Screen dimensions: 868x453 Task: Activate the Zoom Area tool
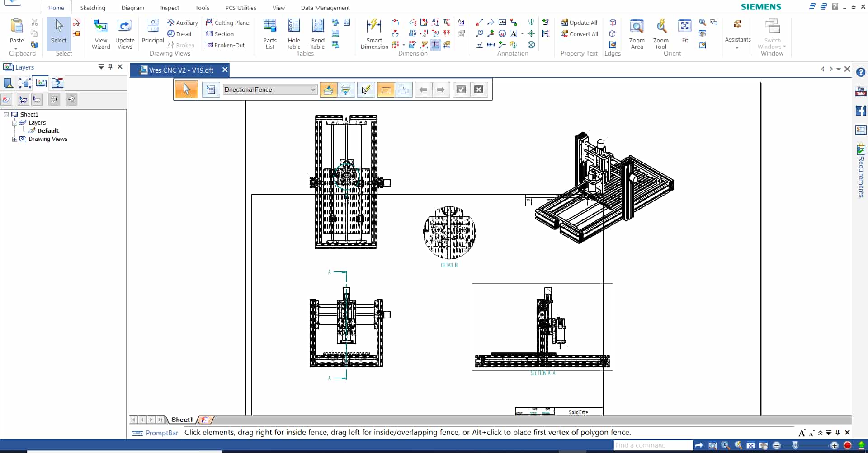(x=637, y=33)
